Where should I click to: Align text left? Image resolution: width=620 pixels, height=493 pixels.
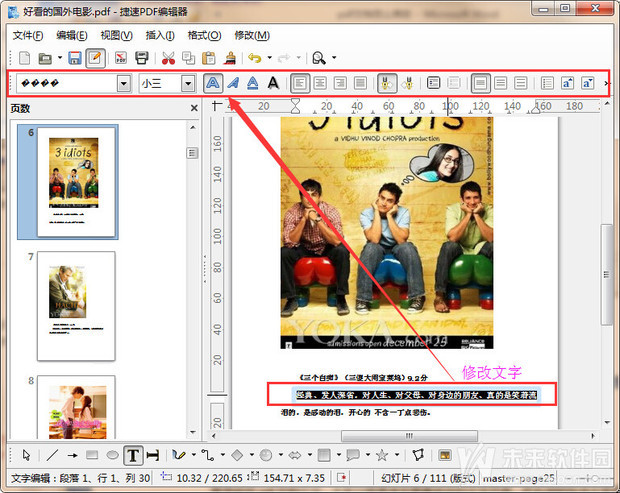click(300, 83)
